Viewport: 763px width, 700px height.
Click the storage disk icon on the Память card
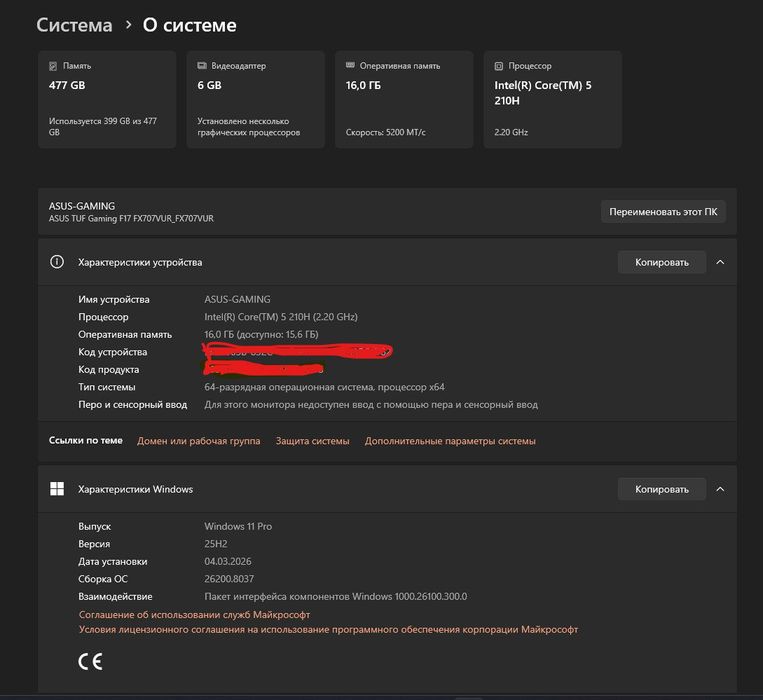(x=53, y=66)
